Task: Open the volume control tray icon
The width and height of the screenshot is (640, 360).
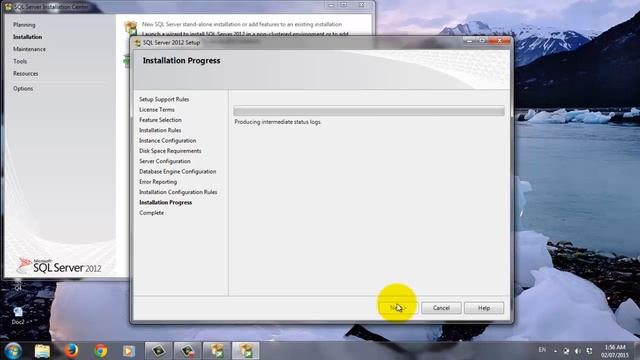Action: 578,351
